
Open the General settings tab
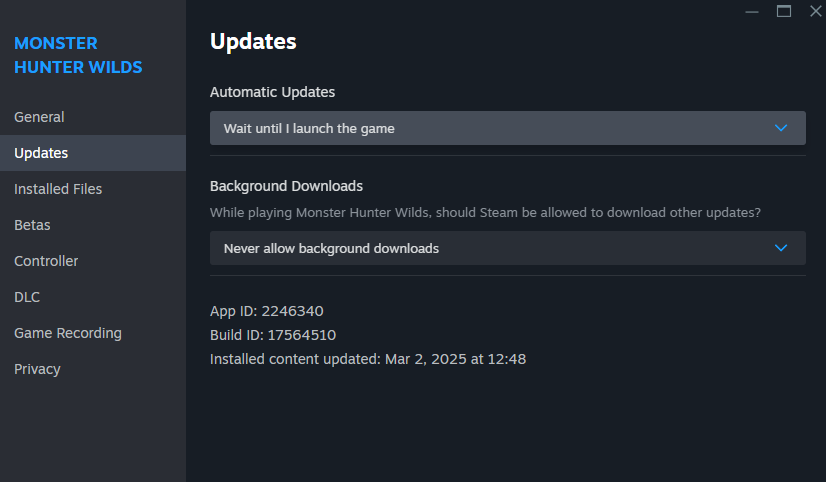click(x=39, y=117)
